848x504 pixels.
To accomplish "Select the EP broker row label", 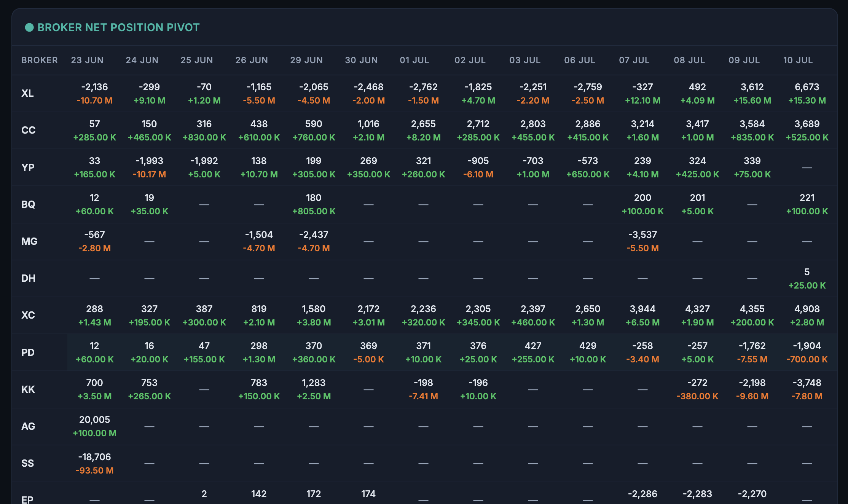I will pyautogui.click(x=27, y=499).
